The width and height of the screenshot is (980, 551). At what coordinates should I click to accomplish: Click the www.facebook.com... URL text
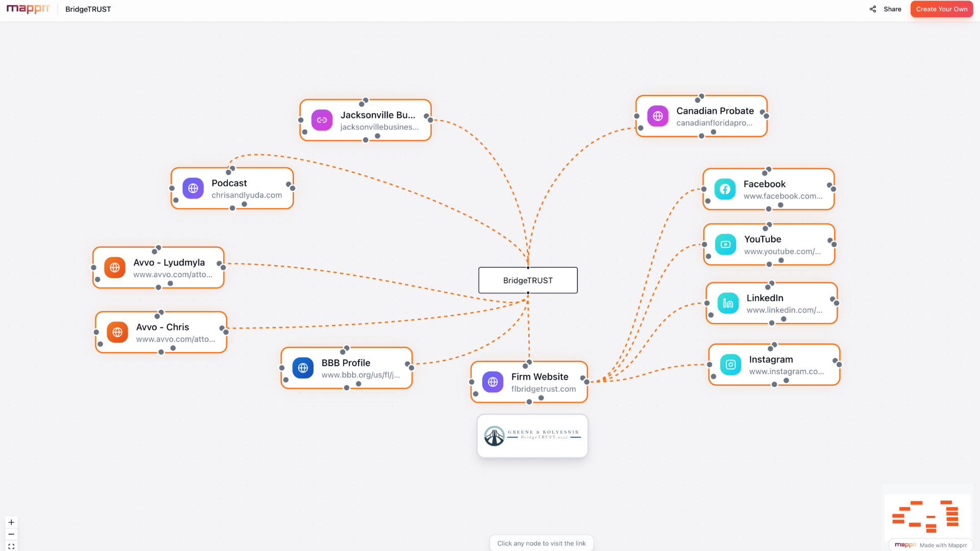coord(783,196)
